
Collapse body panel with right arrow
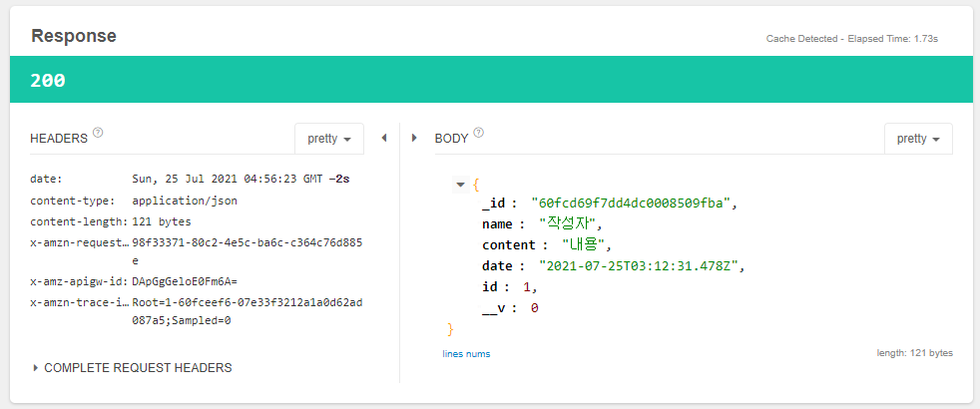tap(415, 138)
